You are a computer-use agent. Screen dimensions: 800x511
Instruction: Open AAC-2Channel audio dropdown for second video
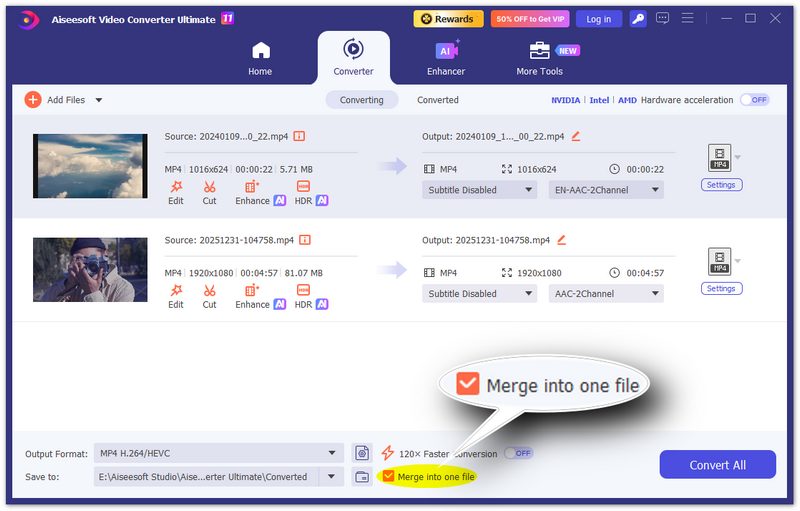(x=606, y=294)
